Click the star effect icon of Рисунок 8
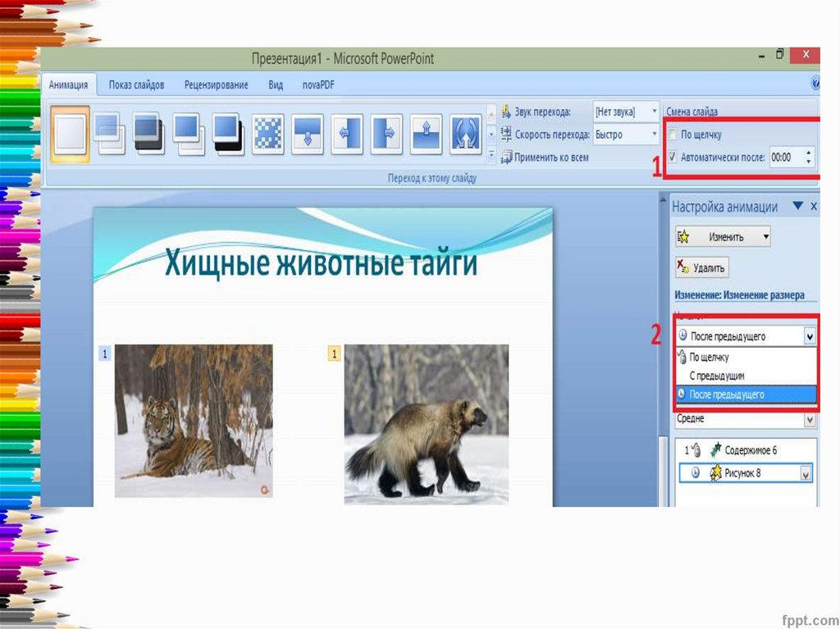This screenshot has width=840, height=629. pos(715,472)
